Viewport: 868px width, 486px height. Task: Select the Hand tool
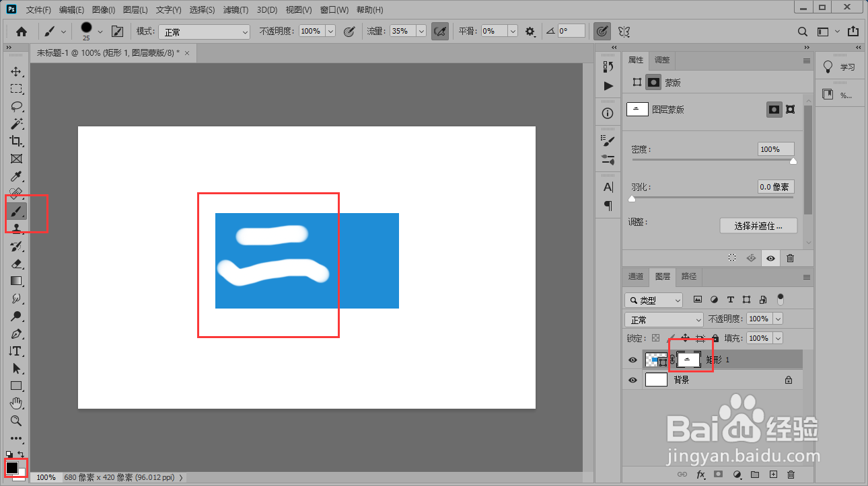pos(16,403)
